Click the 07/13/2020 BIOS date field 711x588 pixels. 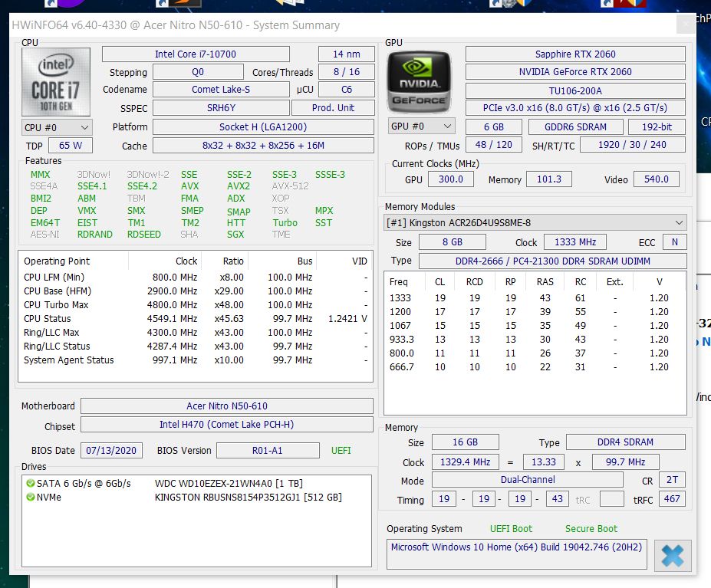click(x=111, y=450)
